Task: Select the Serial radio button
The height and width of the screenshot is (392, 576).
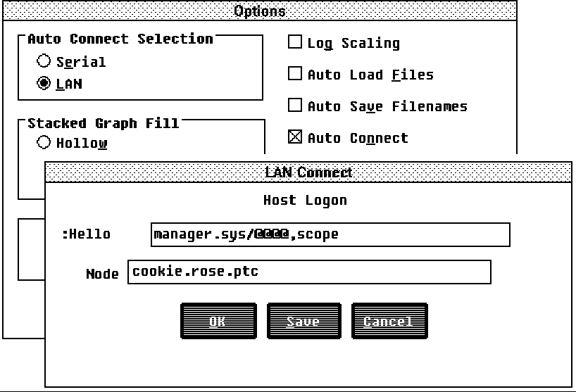Action: pos(44,61)
